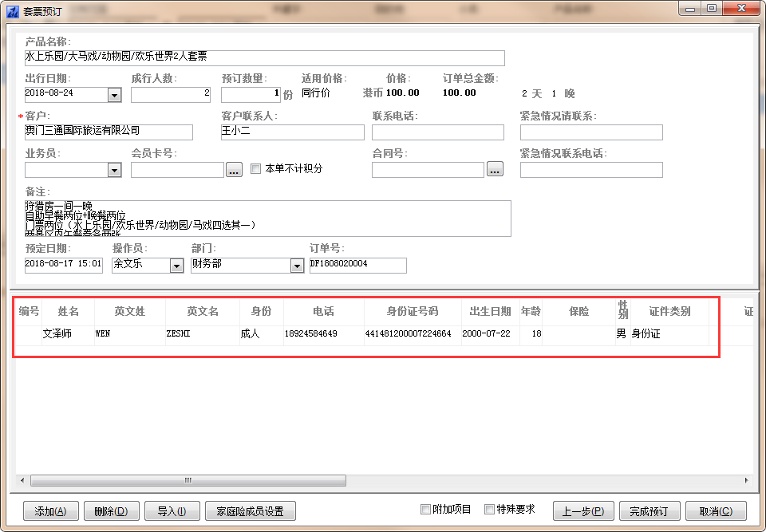Click the 客户联系人 field
Viewport: 766px width, 532px height.
(x=293, y=132)
